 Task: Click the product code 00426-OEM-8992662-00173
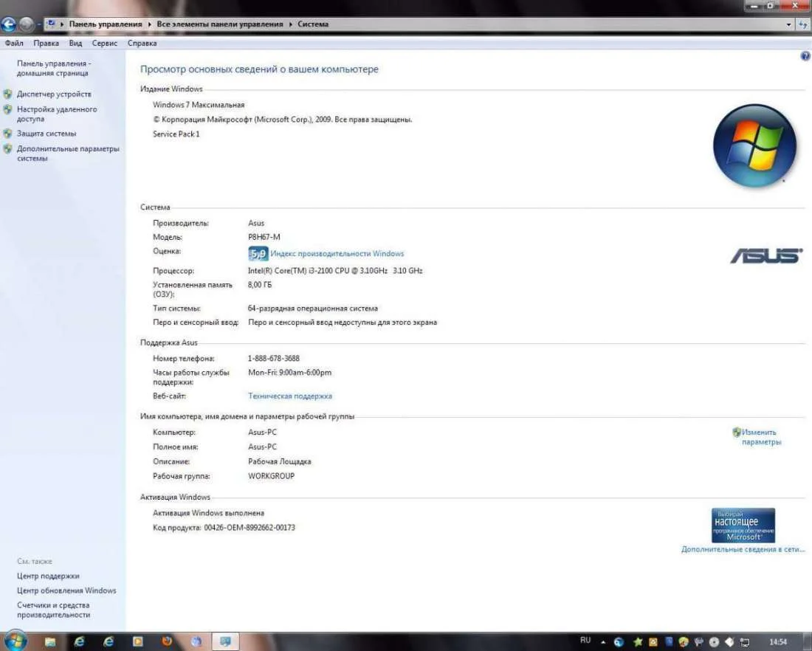[250, 528]
